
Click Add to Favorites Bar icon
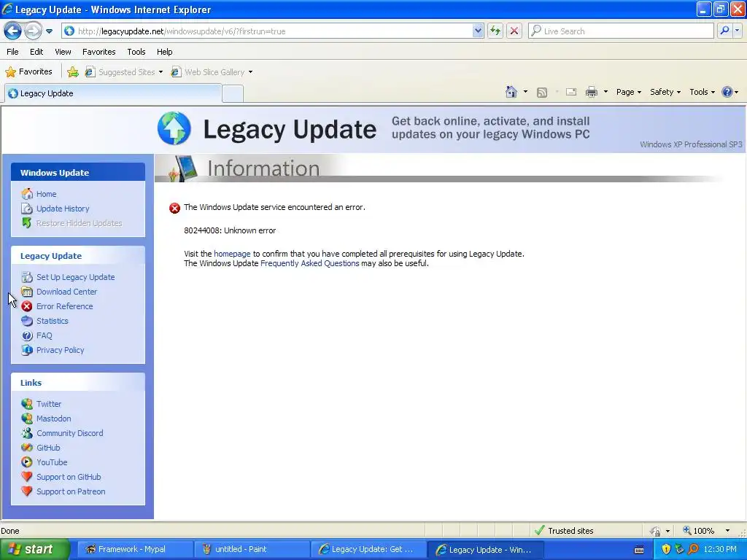pyautogui.click(x=73, y=72)
